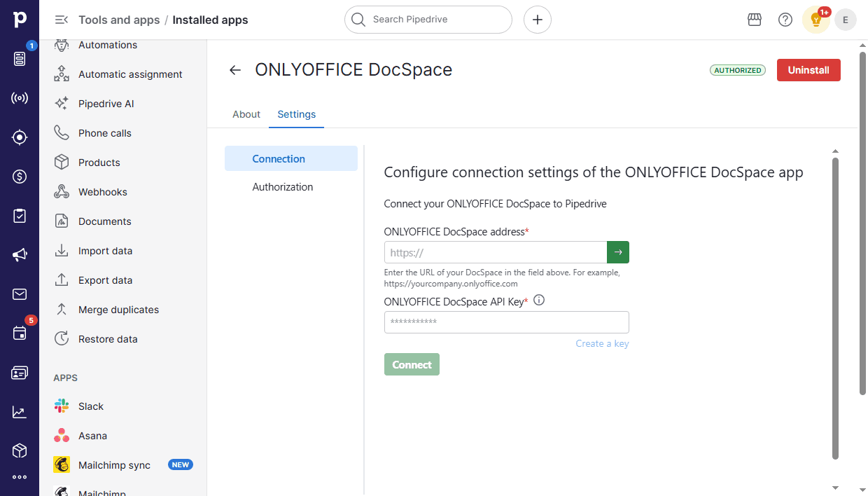The image size is (868, 496).
Task: Open the broadcast signal icon in the nav rail
Action: click(20, 98)
